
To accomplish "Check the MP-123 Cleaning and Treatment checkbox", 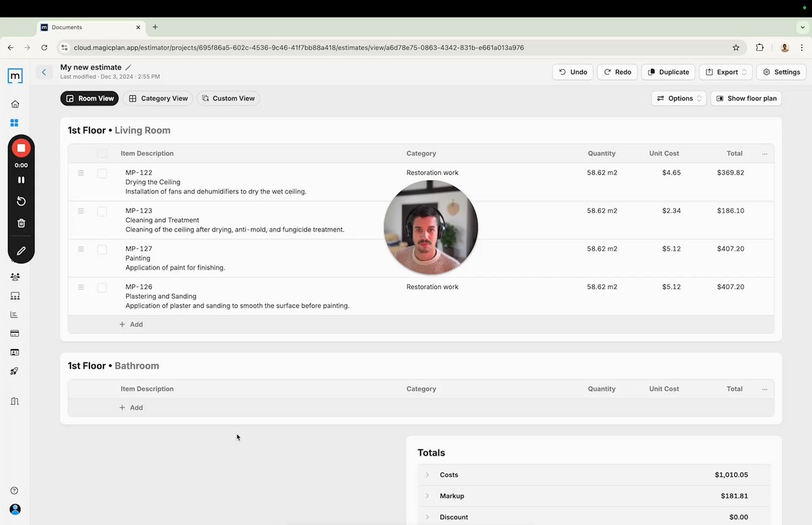I will click(x=102, y=211).
